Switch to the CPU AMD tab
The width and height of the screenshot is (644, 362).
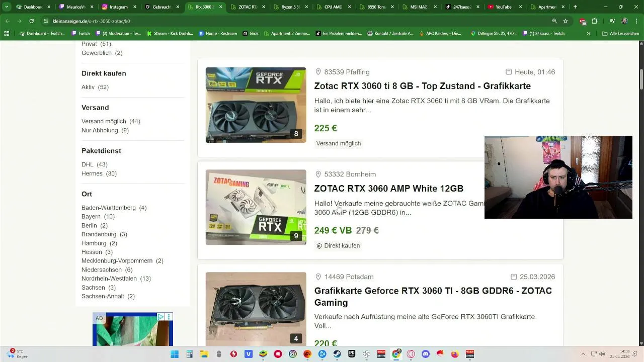point(333,7)
